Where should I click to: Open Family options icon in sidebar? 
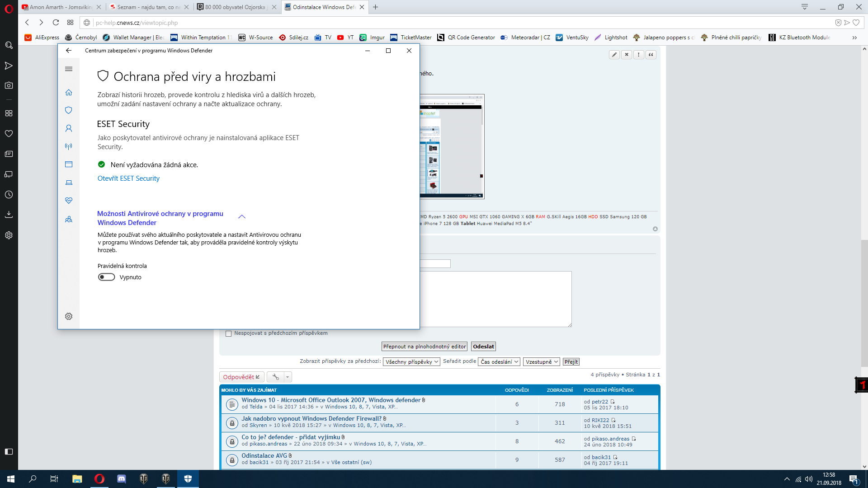click(x=69, y=220)
